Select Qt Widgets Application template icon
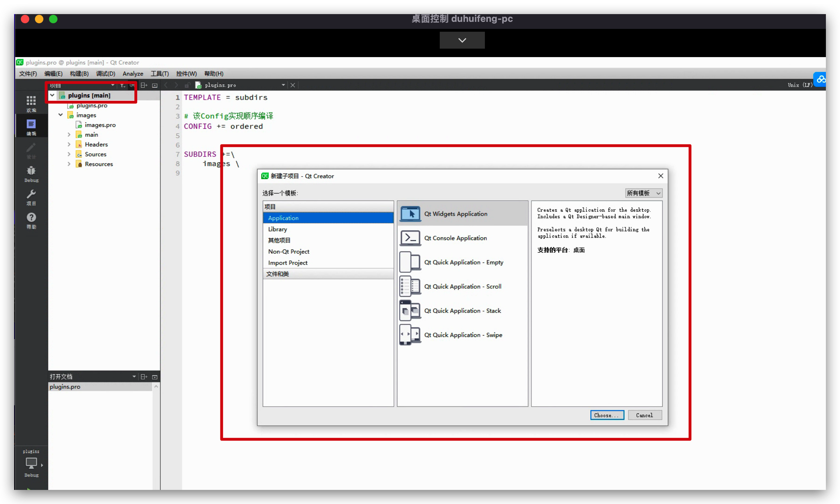Image resolution: width=840 pixels, height=504 pixels. click(410, 214)
